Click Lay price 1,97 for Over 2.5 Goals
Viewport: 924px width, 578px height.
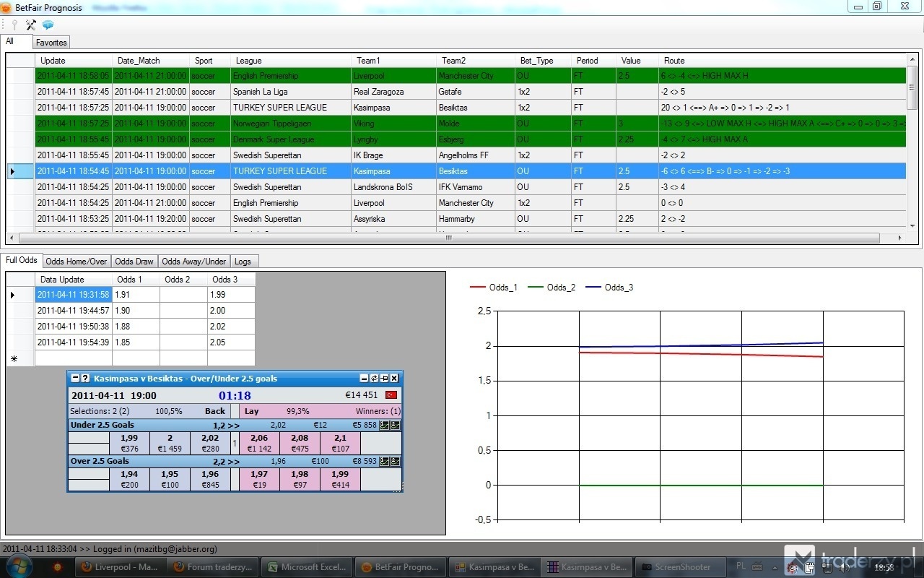point(260,480)
